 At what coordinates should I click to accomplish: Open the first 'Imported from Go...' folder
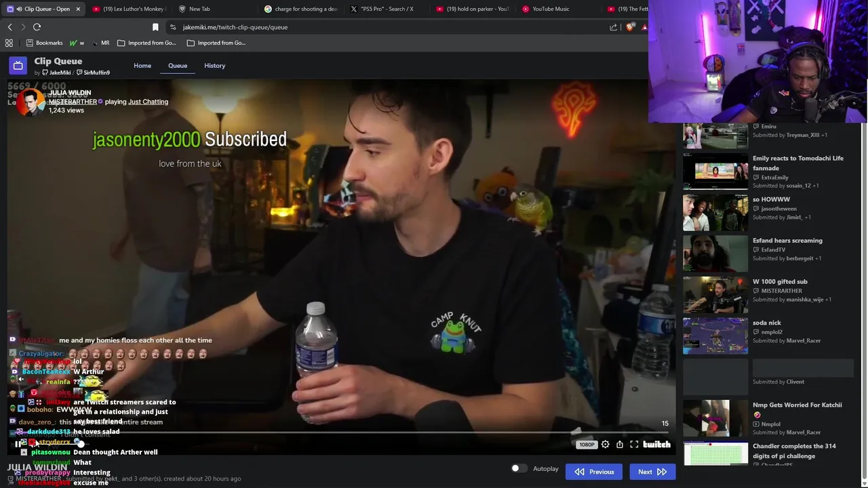coord(146,43)
